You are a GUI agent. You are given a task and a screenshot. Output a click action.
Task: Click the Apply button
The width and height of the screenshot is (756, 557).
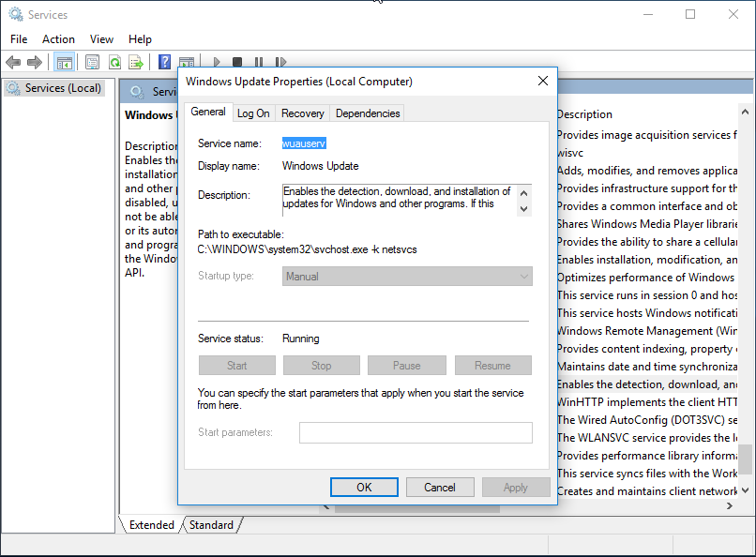516,487
